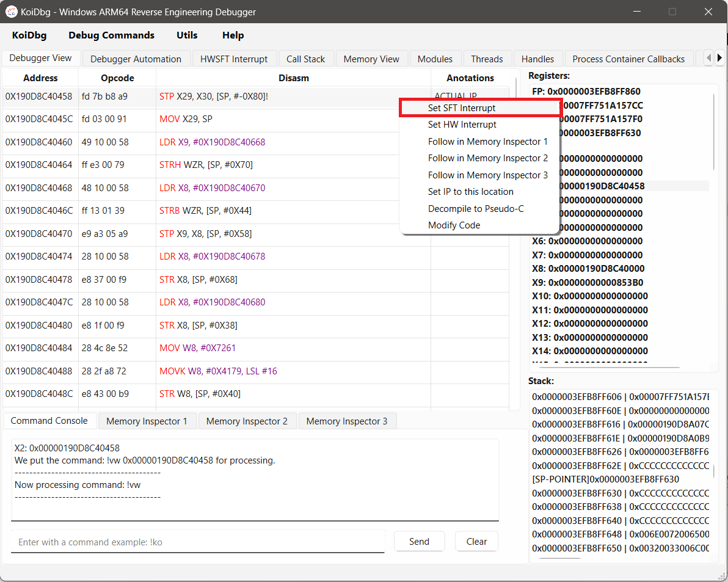Select the LDR X9, #0X190D8C40668 instruction
The width and height of the screenshot is (728, 582).
pos(212,142)
